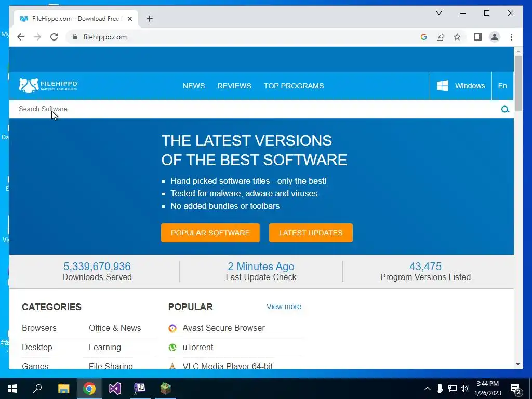
Task: Open Chrome tab search dropdown
Action: pos(438,13)
